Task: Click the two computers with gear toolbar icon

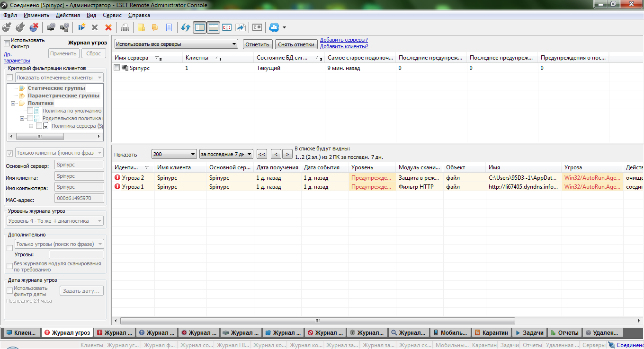Action: tap(64, 27)
